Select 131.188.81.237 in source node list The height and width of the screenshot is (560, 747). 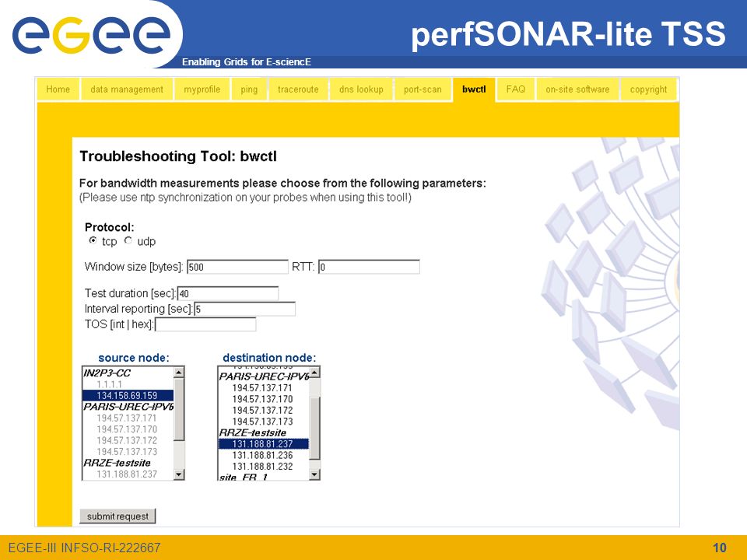[128, 474]
